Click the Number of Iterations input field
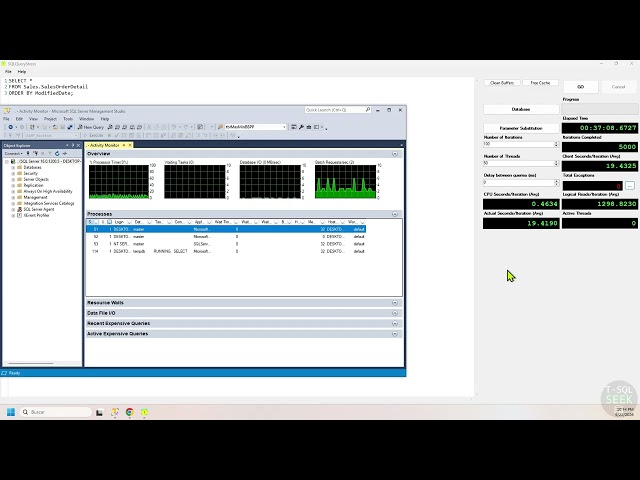Screen dimensions: 640x480 (518, 144)
